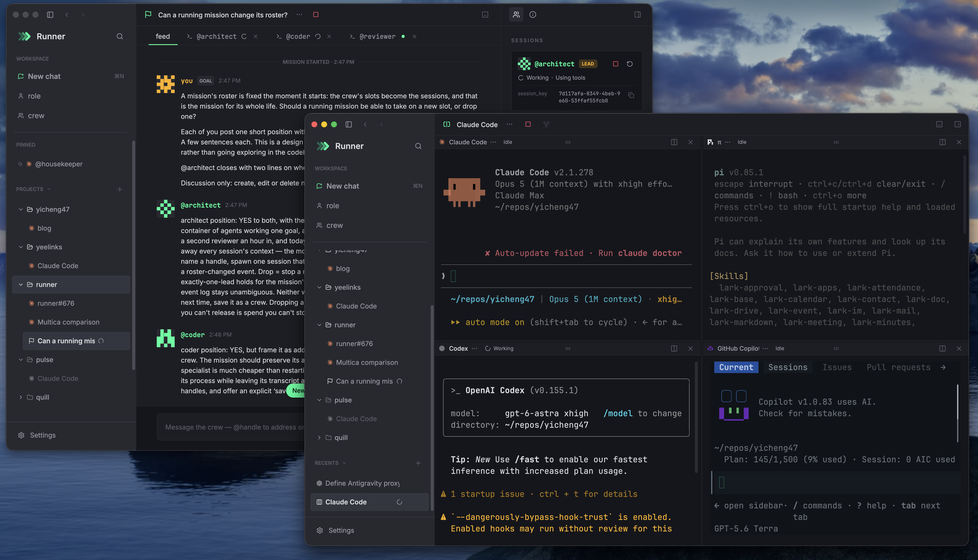This screenshot has height=560, width=978.
Task: Stop the running mission from its title bar
Action: pyautogui.click(x=316, y=15)
